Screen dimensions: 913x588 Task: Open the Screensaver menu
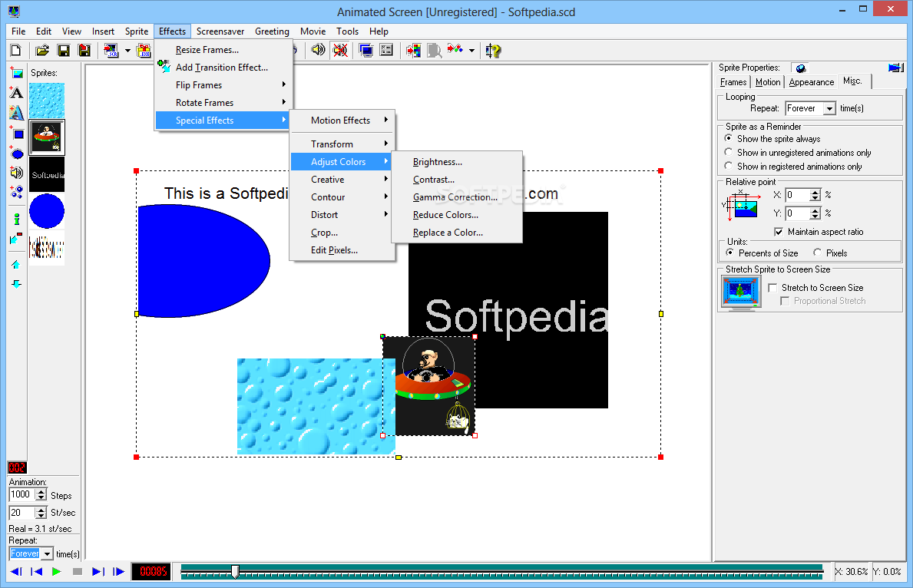[220, 31]
